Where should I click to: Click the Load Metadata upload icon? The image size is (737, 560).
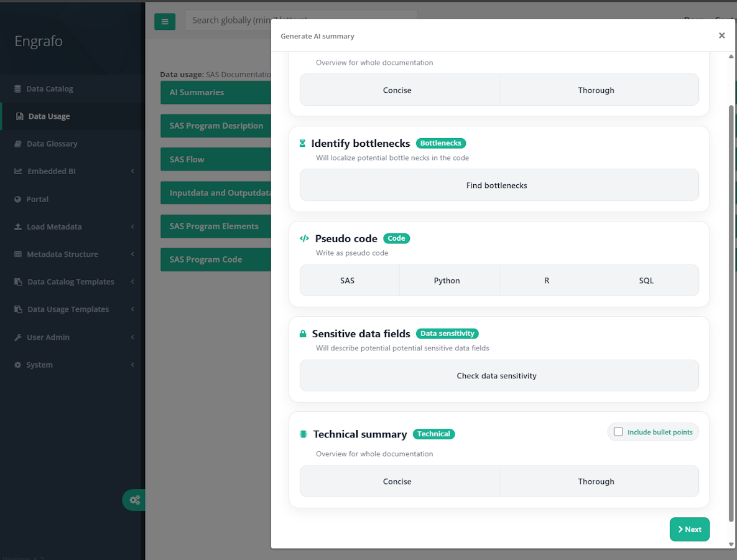coord(18,227)
